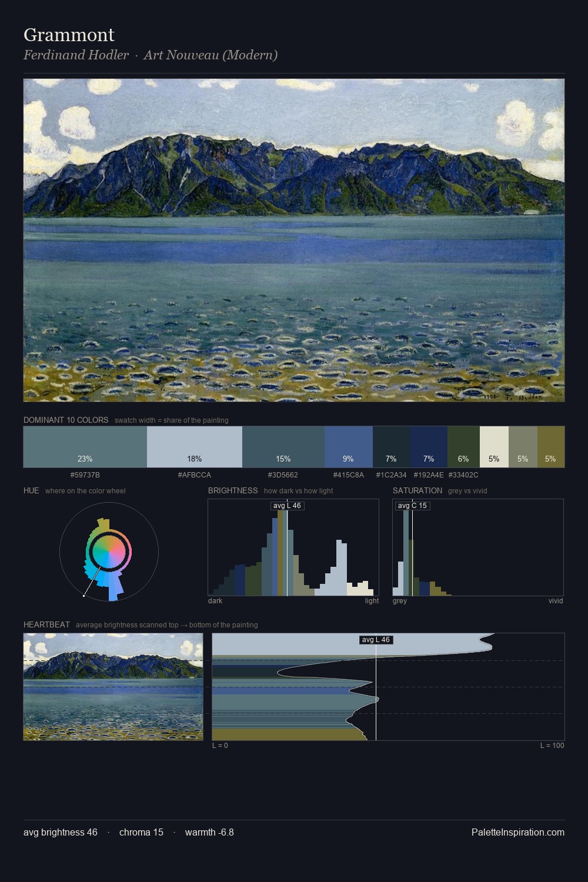Click hex code '#3D5662' label

click(283, 475)
